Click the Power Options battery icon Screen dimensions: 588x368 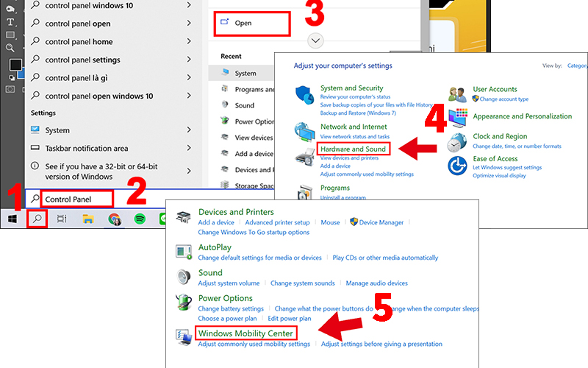click(x=183, y=302)
